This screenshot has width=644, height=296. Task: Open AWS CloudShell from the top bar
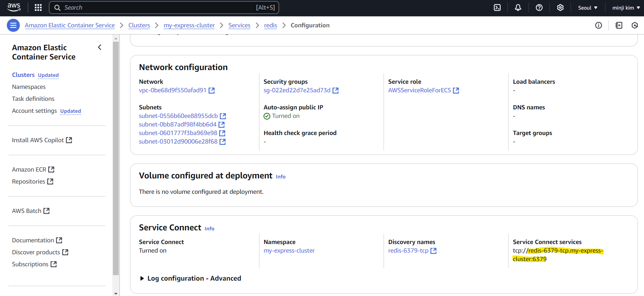pos(497,8)
